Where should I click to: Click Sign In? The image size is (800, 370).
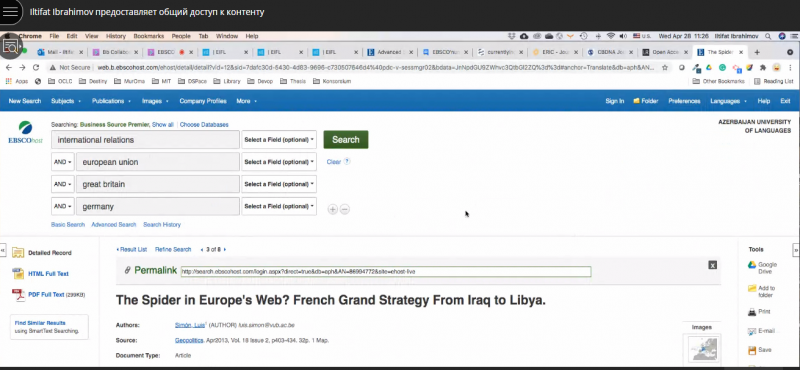pyautogui.click(x=614, y=101)
